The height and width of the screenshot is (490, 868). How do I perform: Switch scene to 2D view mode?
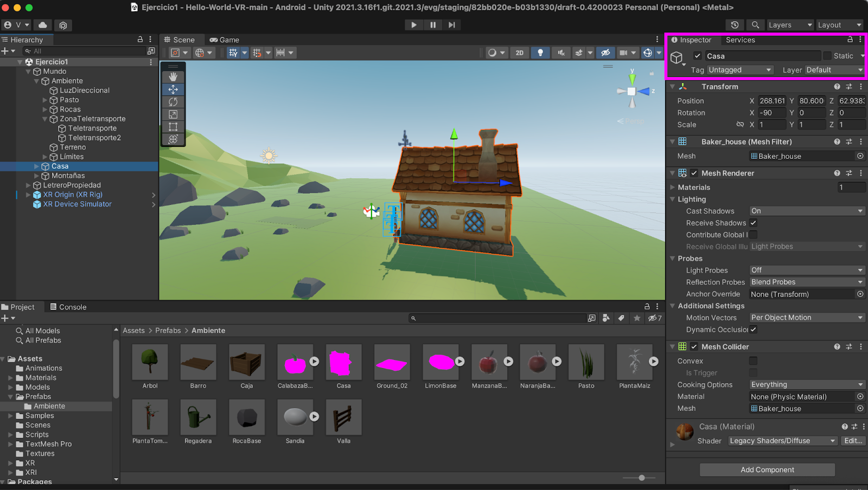(x=519, y=53)
